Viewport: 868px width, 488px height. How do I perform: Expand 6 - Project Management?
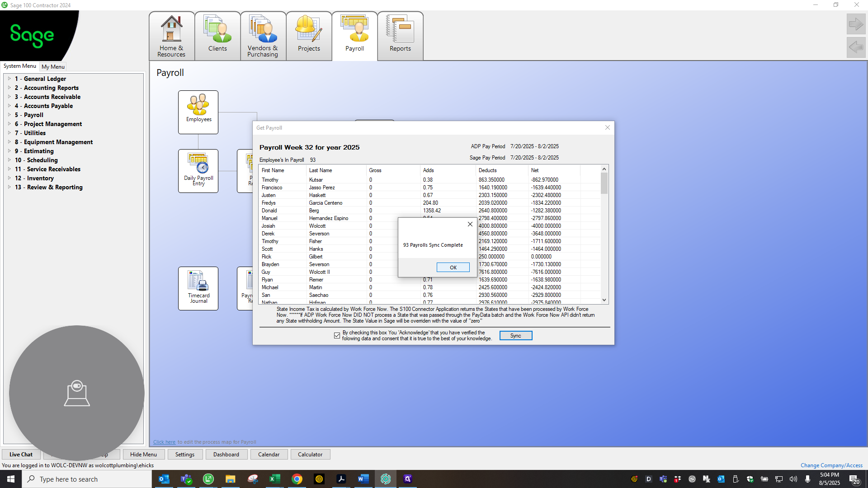click(x=9, y=124)
